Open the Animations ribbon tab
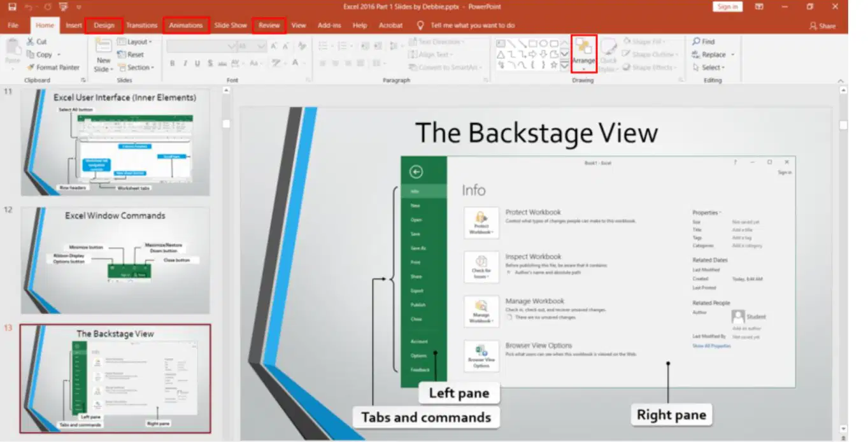The image size is (868, 442). tap(186, 25)
